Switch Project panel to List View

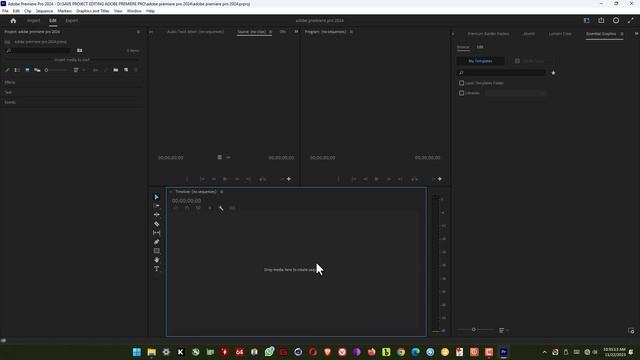click(x=17, y=70)
